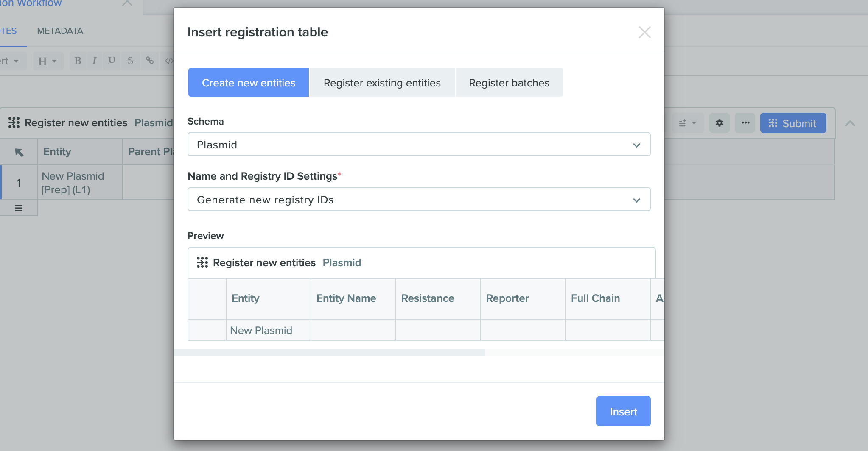Screen dimensions: 868x451
Task: Open the gear settings icon in table toolbar
Action: point(719,123)
